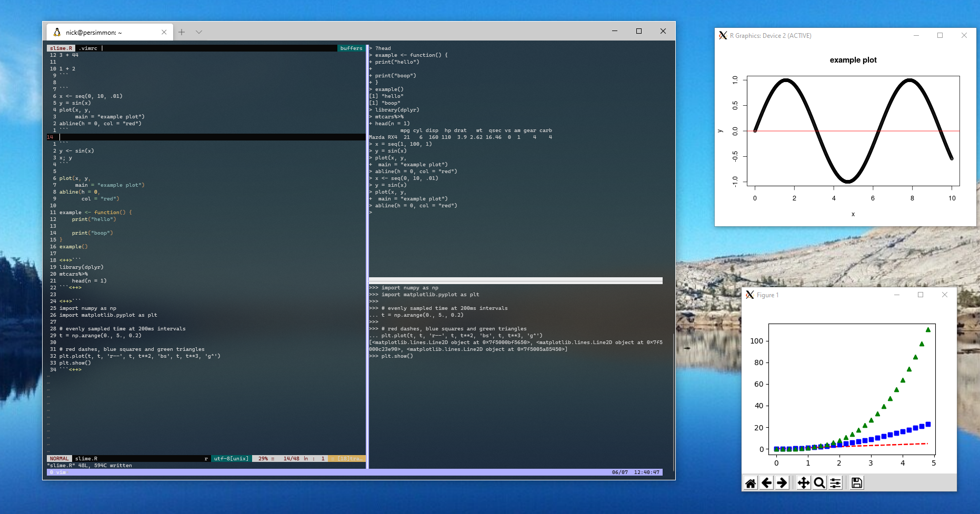Click the 'x <- seq(0, 10, .01)' line in vim

pyautogui.click(x=91, y=96)
